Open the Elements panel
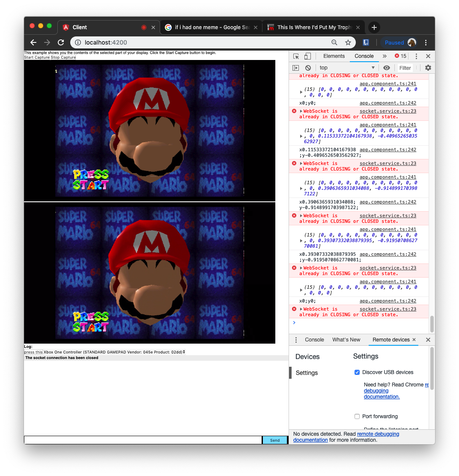Screen dimensions: 459x476 (334, 56)
